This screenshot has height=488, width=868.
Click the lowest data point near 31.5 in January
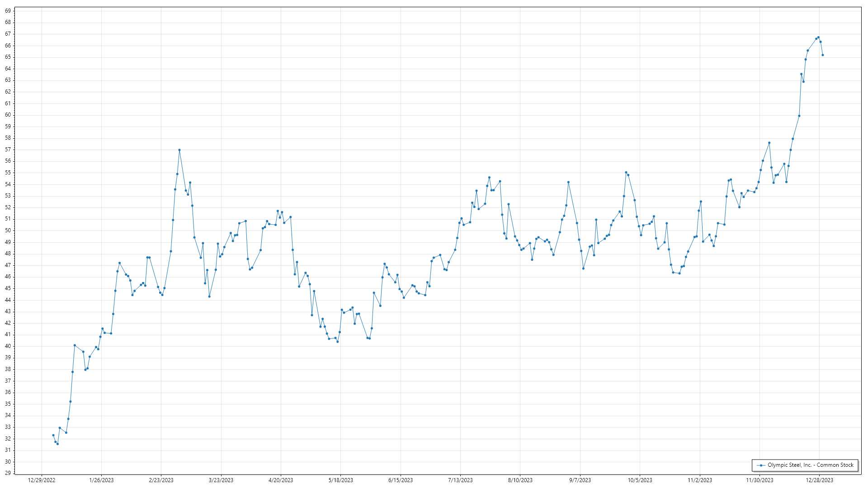pos(57,444)
